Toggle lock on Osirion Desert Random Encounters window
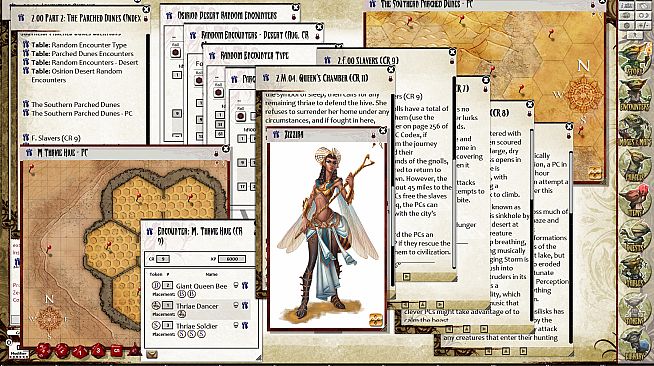 coord(294,17)
